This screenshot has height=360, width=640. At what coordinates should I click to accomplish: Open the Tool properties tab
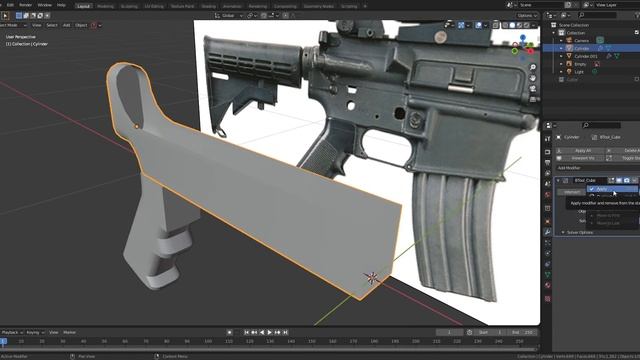(547, 139)
